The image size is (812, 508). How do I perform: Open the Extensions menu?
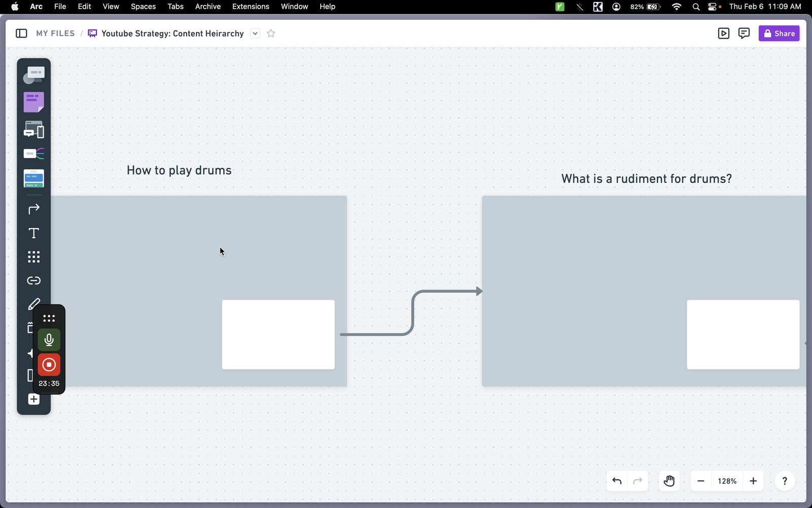(251, 7)
